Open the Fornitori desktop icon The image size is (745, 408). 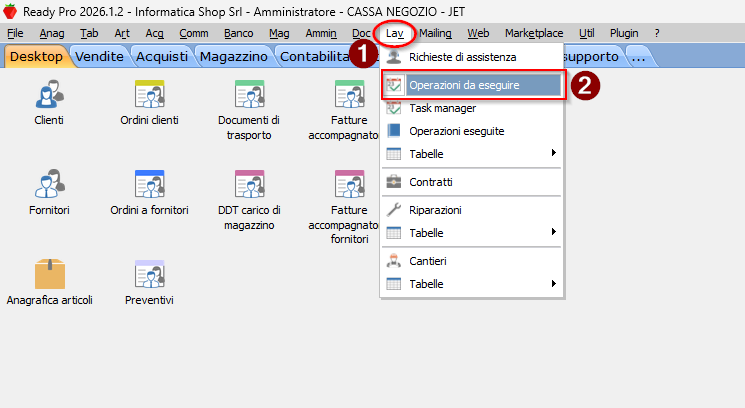pyautogui.click(x=48, y=185)
